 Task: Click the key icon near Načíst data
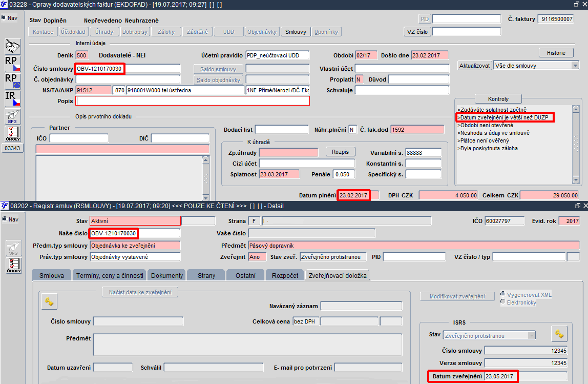(x=49, y=301)
